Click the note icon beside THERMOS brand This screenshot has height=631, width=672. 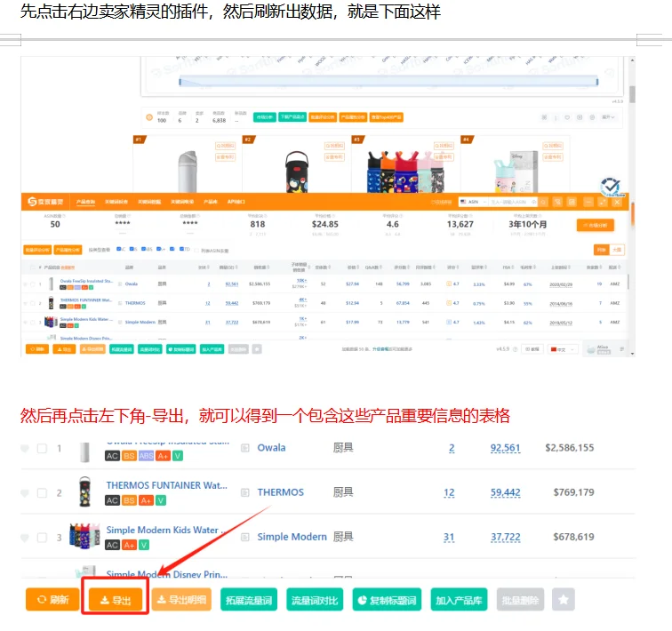[x=245, y=492]
